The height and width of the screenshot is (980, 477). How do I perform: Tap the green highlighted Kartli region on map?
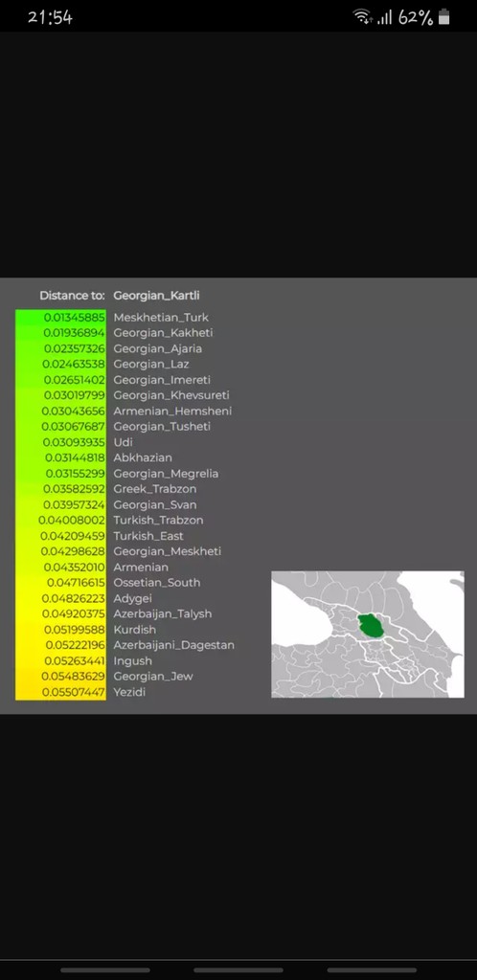click(373, 625)
